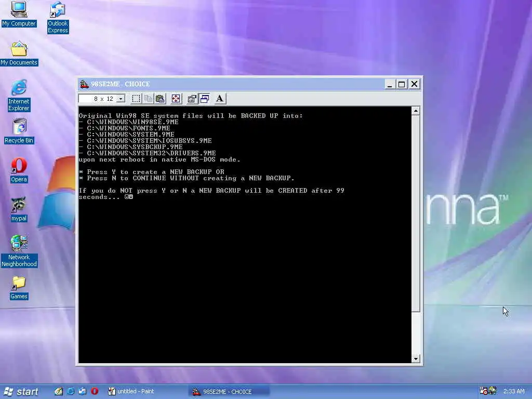Image resolution: width=532 pixels, height=399 pixels.
Task: Click the Mark selection toolbar icon
Action: coord(136,99)
